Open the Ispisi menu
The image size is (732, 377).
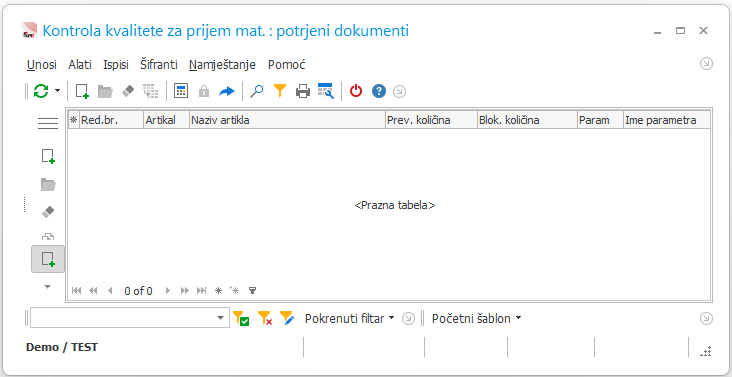pyautogui.click(x=116, y=65)
